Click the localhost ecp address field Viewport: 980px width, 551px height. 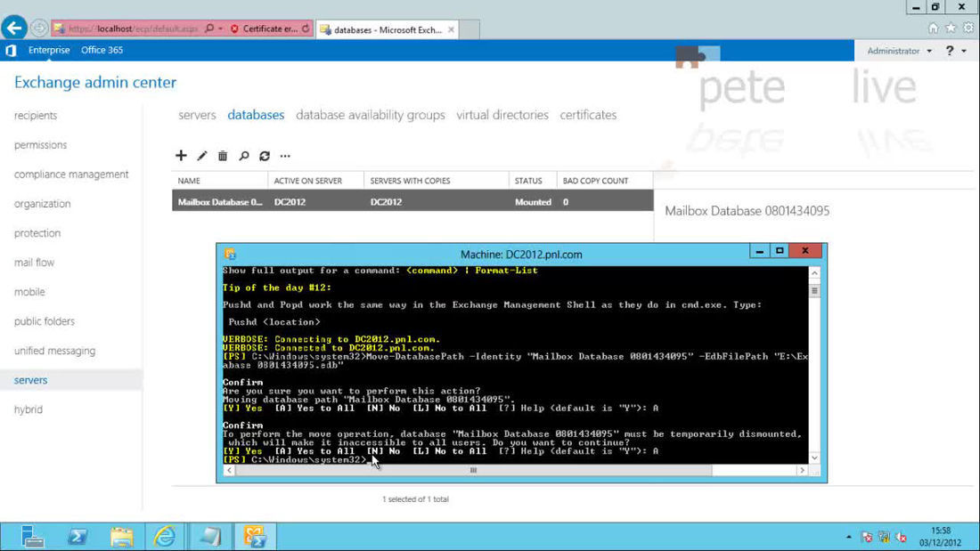[133, 28]
